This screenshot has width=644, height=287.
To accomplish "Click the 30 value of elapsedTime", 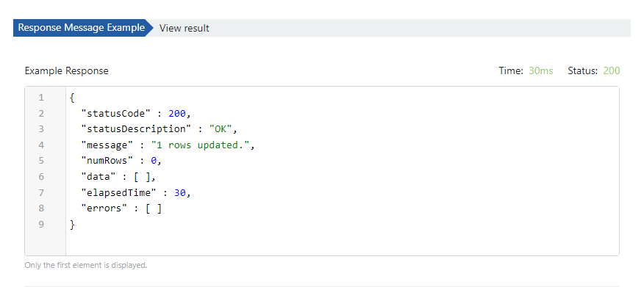I will tap(180, 192).
